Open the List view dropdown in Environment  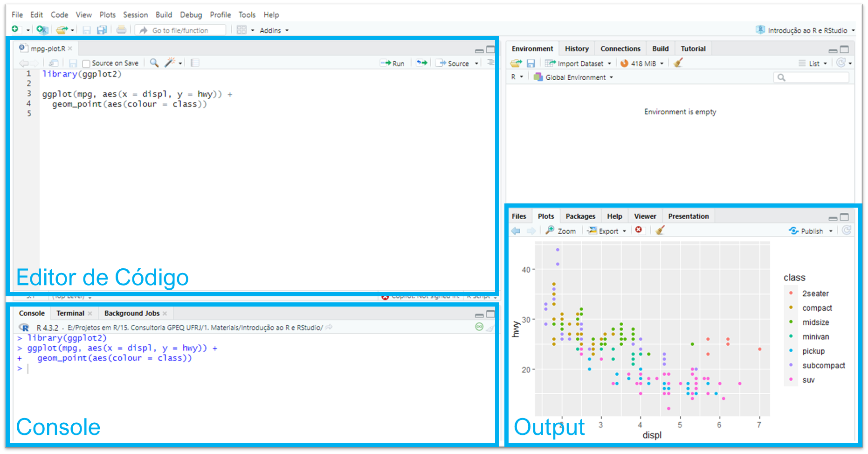click(813, 63)
